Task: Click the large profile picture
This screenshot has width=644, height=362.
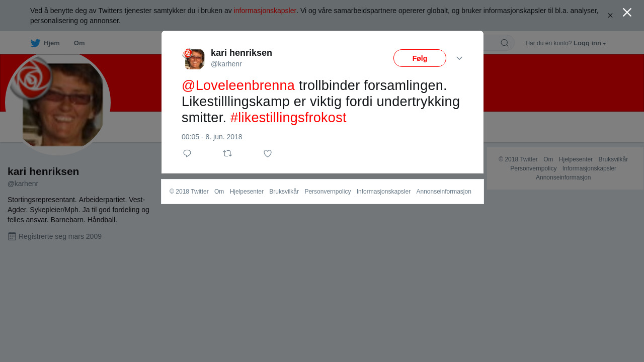Action: [x=58, y=103]
